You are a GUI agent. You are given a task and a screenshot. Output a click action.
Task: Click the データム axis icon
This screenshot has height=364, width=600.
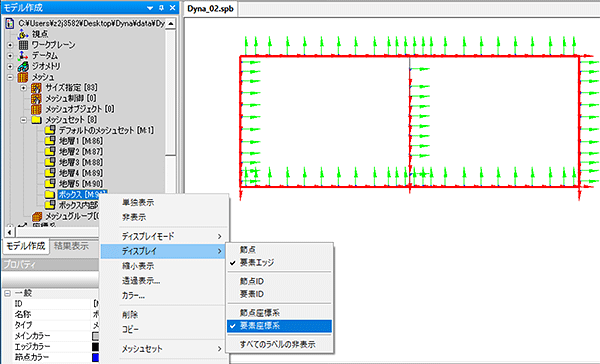pyautogui.click(x=23, y=55)
